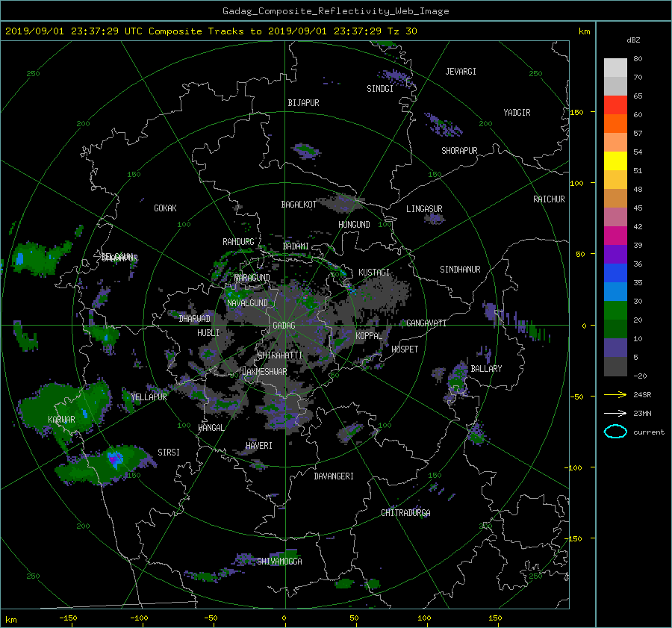Image resolution: width=672 pixels, height=628 pixels.
Task: Click the KUSTAGI city label
Action: coord(374,273)
